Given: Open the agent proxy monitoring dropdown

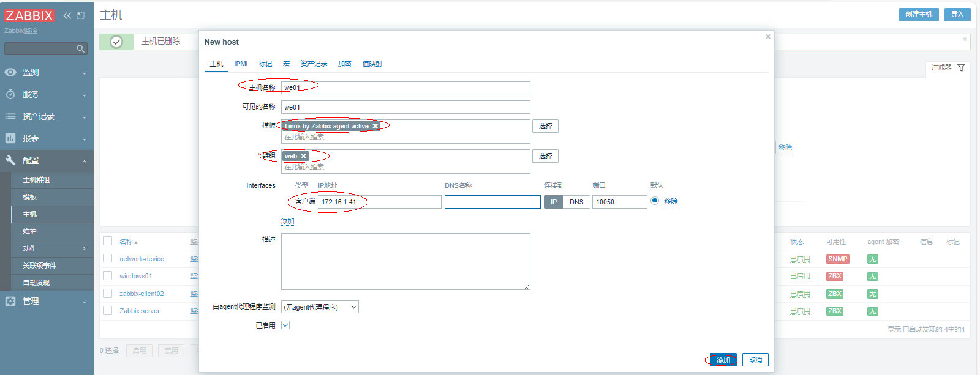Looking at the screenshot, I should [320, 307].
